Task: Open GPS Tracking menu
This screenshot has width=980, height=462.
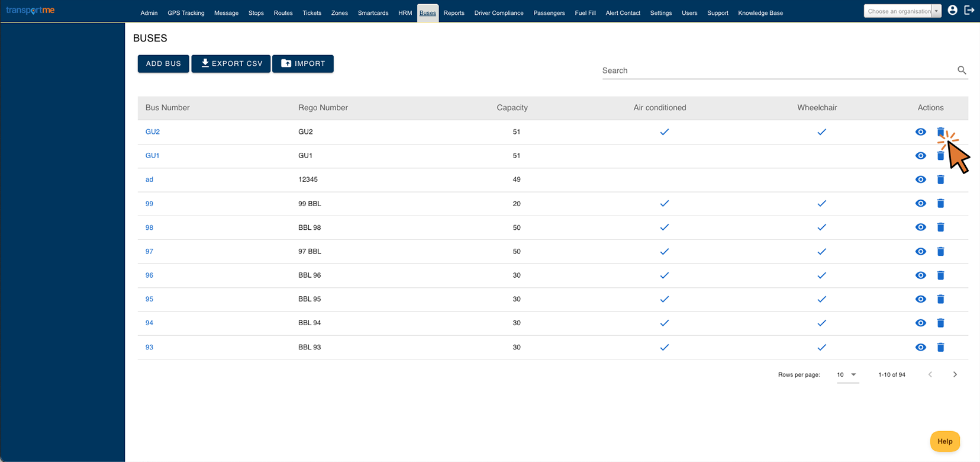Action: coord(186,13)
